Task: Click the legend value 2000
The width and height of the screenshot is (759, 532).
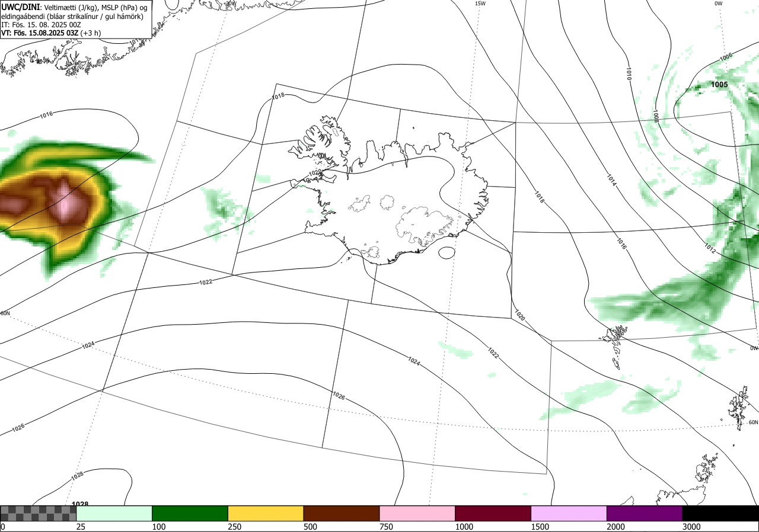Action: tap(617, 527)
